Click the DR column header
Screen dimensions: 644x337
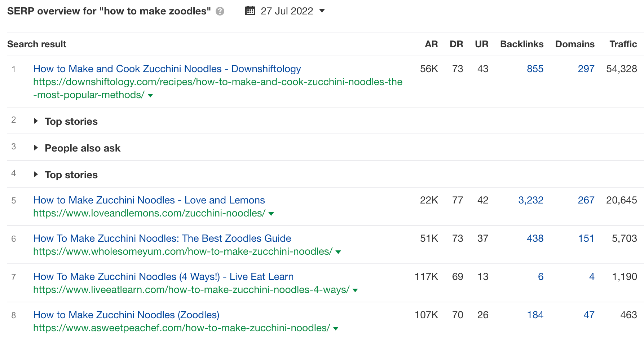[456, 44]
